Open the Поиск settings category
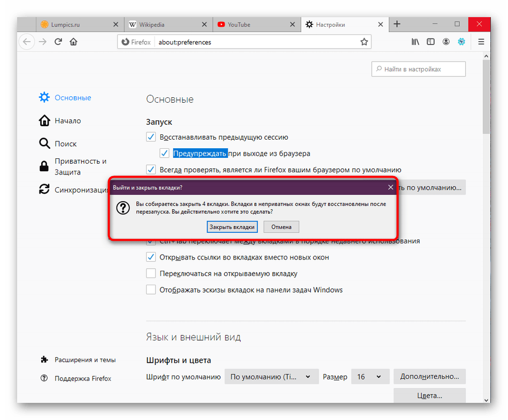Screen dimensions: 508x420 point(58,143)
